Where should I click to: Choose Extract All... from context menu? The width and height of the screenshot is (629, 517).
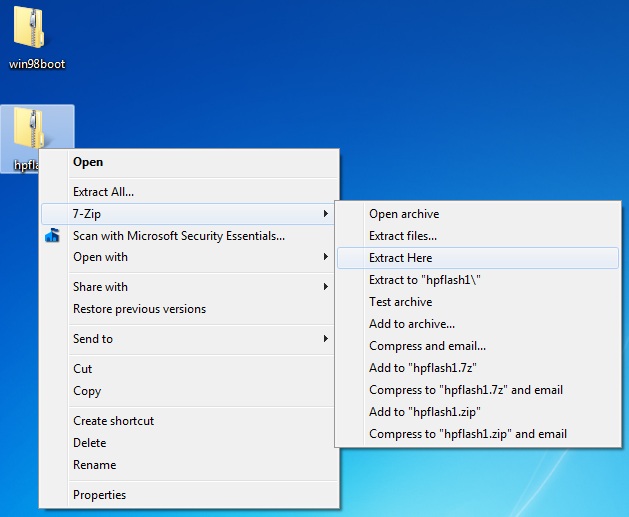(x=189, y=192)
